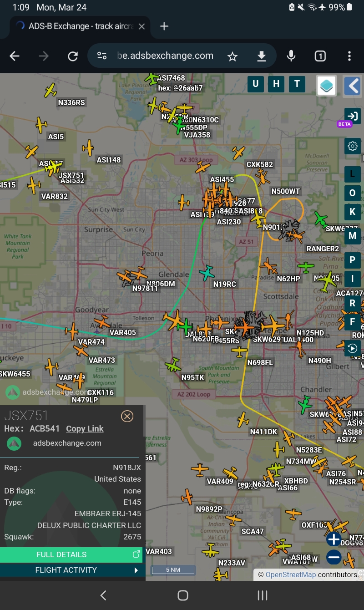Open Android recent apps button
Viewport: 364px width, 610px height.
(x=262, y=595)
